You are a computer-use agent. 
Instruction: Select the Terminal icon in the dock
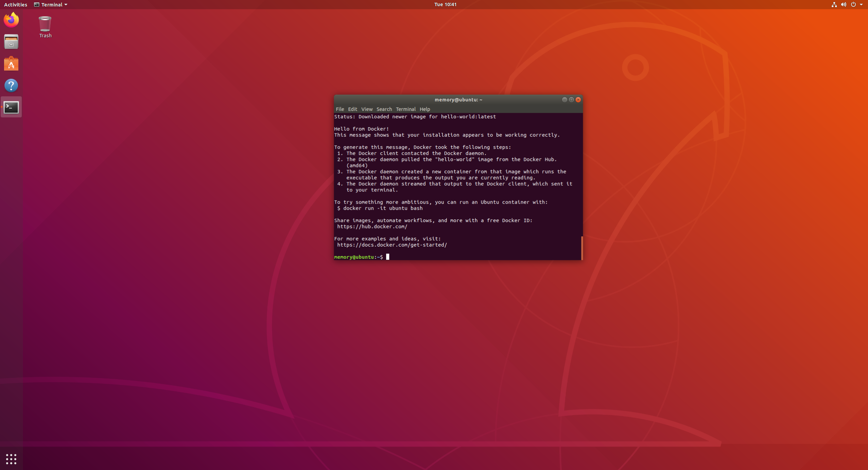tap(11, 107)
